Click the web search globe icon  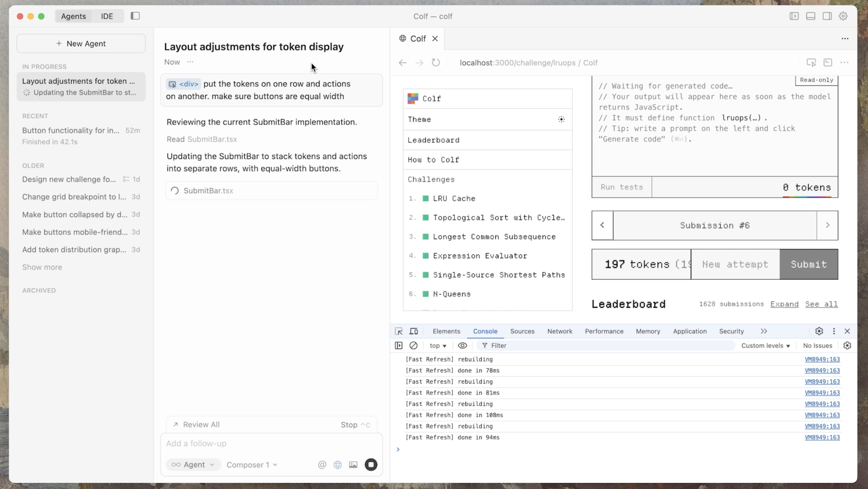337,464
